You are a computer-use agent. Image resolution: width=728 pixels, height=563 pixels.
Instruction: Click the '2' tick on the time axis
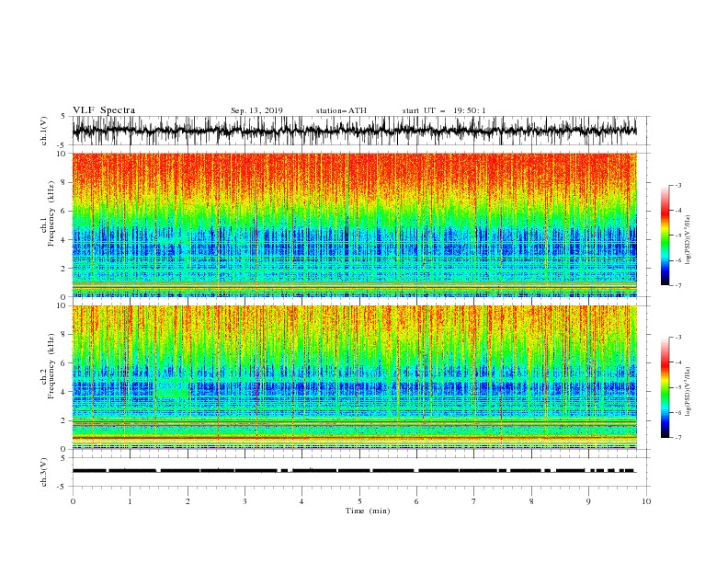[x=188, y=501]
